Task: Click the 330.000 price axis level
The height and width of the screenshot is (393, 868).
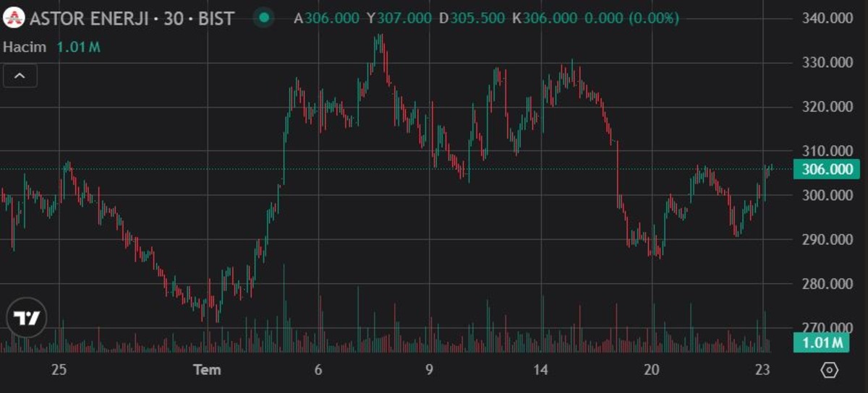Action: 828,63
